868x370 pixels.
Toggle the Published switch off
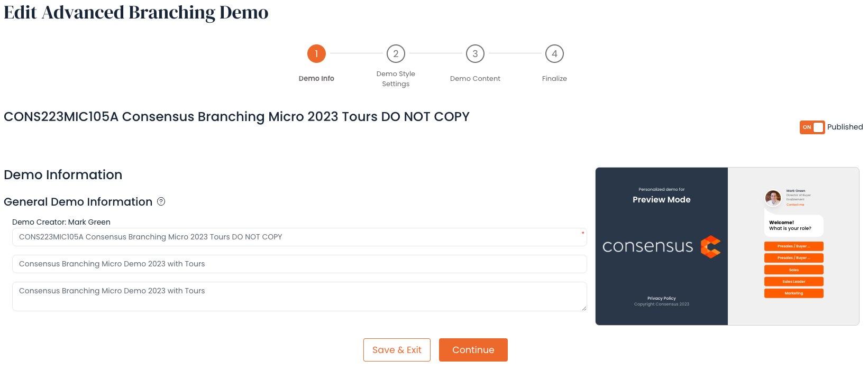tap(812, 127)
